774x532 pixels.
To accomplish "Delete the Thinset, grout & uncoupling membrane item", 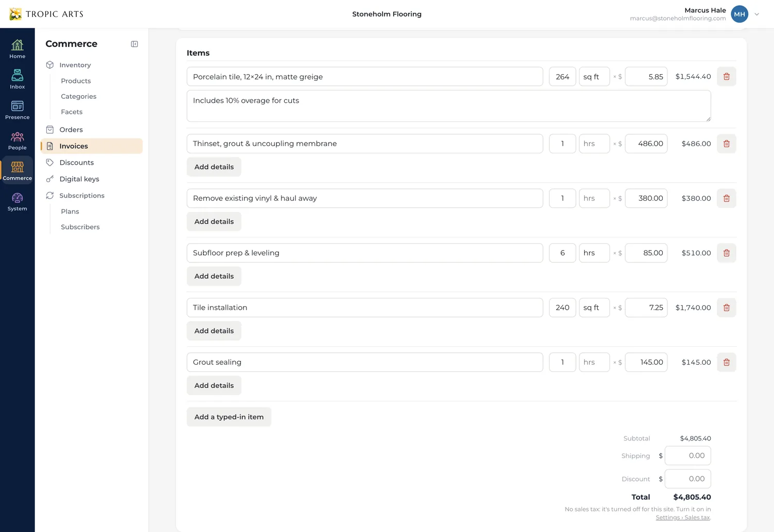I will pos(726,144).
